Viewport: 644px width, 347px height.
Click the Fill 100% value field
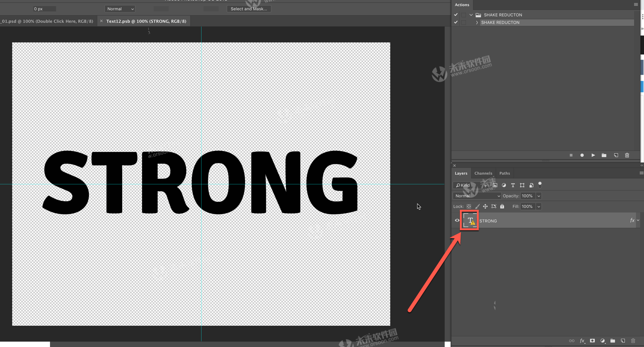[528, 206]
